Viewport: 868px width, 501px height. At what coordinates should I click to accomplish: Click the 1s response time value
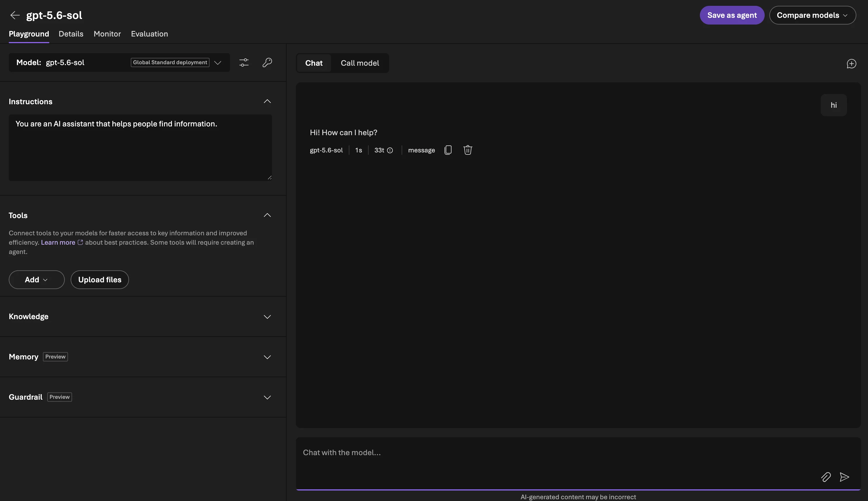pos(358,150)
